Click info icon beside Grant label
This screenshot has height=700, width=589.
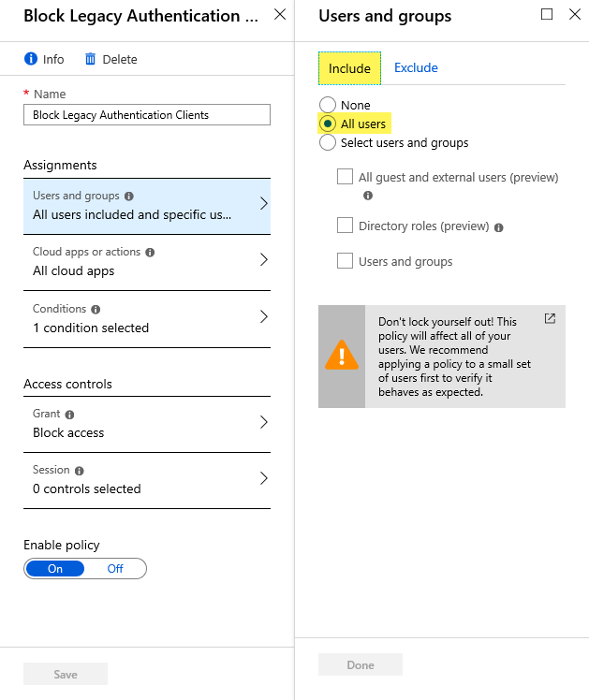[69, 415]
